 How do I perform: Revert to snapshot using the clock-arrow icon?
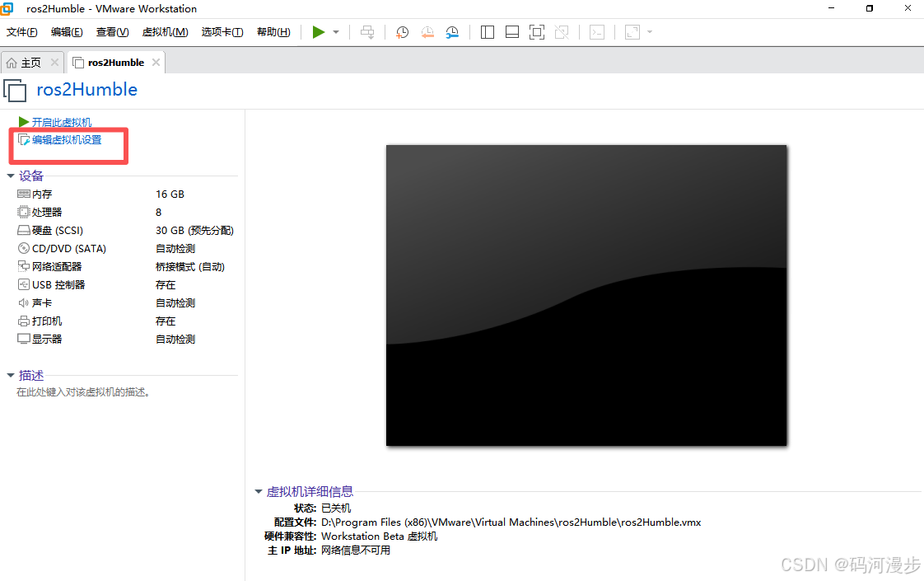coord(427,32)
